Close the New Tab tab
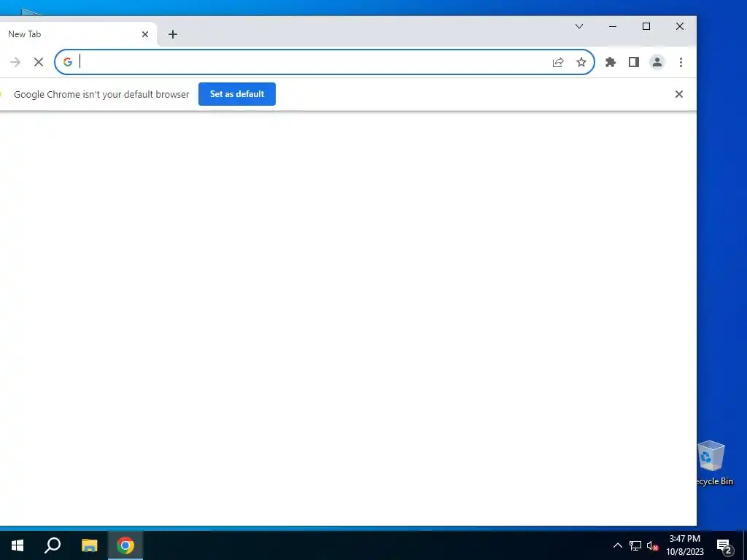The width and height of the screenshot is (747, 560). click(x=145, y=34)
